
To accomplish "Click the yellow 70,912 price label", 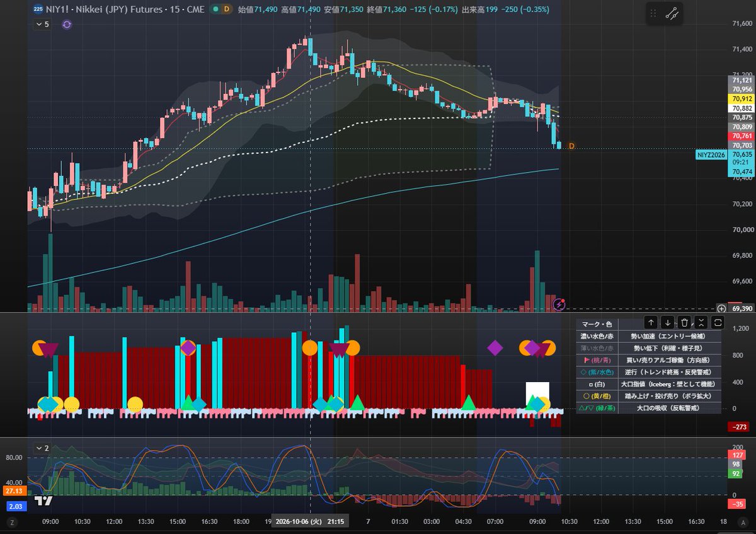I will (741, 99).
